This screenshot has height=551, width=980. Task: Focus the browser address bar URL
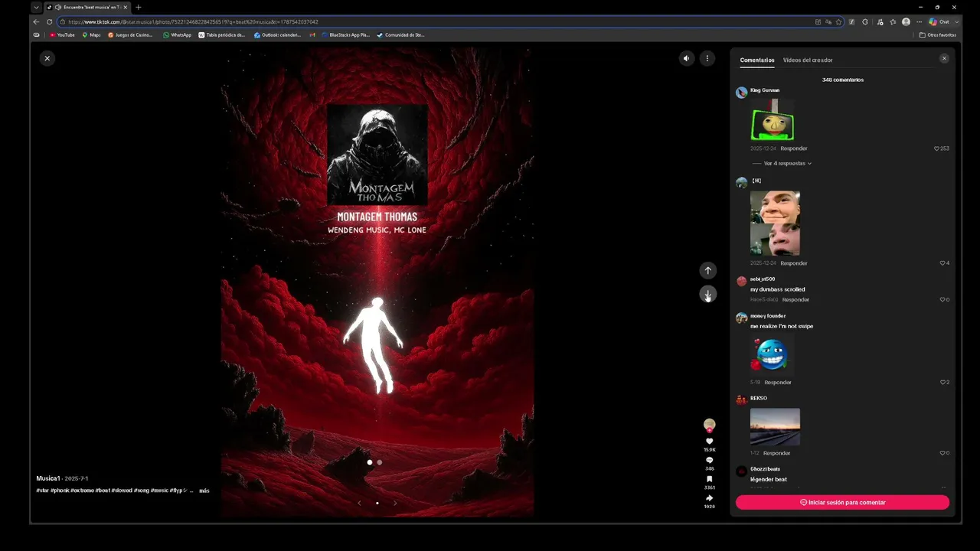pyautogui.click(x=436, y=21)
